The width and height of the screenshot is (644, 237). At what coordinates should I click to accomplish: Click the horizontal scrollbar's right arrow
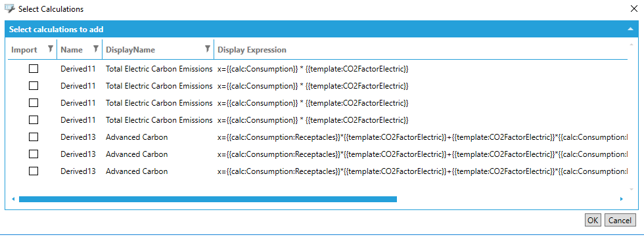[x=622, y=199]
